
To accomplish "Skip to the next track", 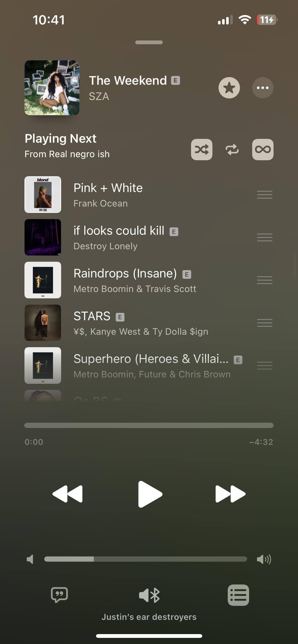I will [231, 494].
